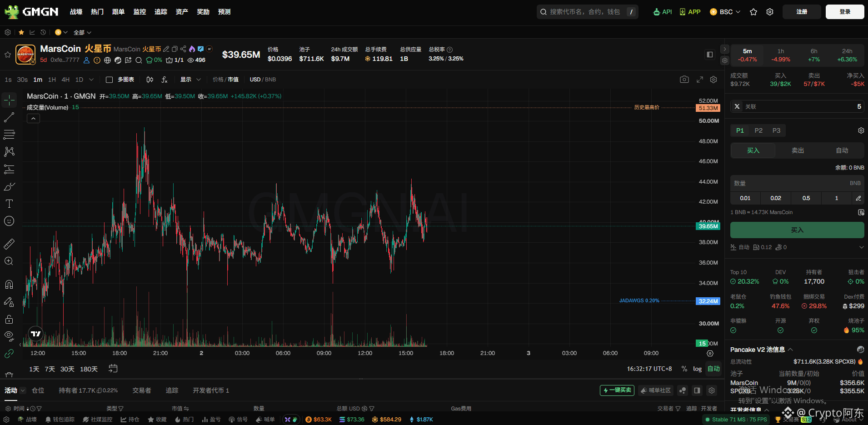Open the go-to-date calendar icon
The width and height of the screenshot is (868, 425).
[x=113, y=369]
